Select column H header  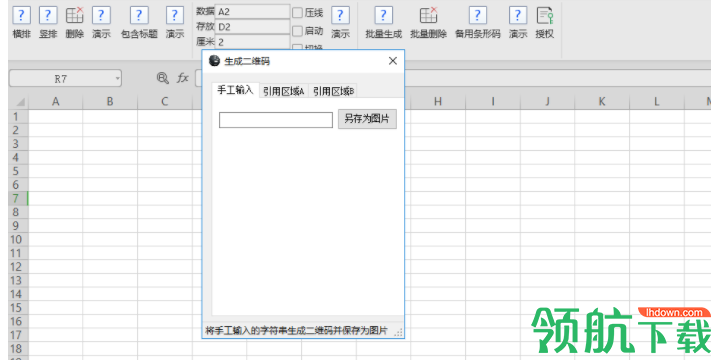pos(438,102)
